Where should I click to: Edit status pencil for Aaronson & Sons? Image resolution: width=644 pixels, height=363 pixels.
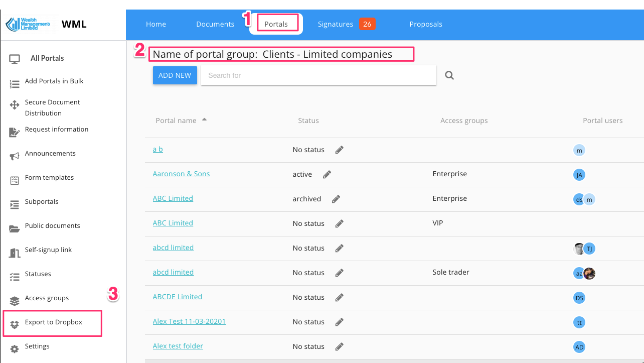(327, 174)
